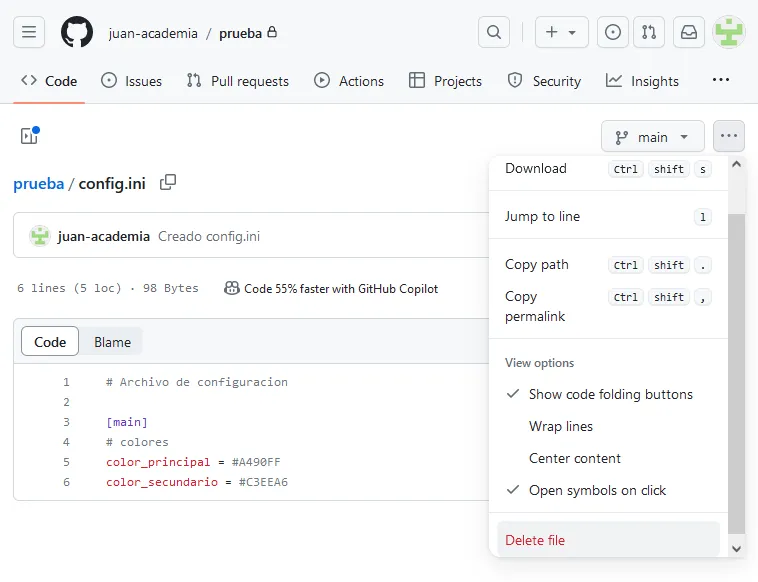
Task: Open the pull requests header icon
Action: (x=649, y=32)
